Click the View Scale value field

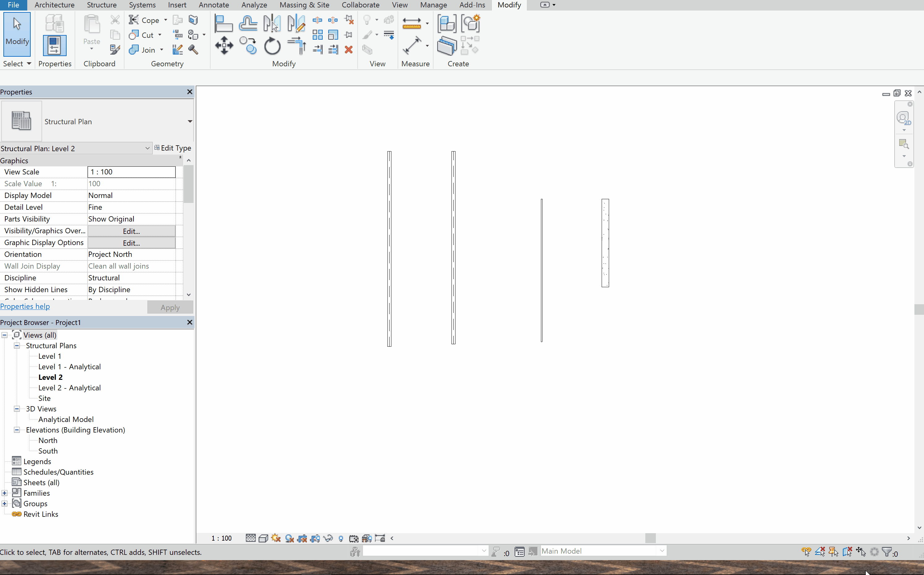click(131, 172)
